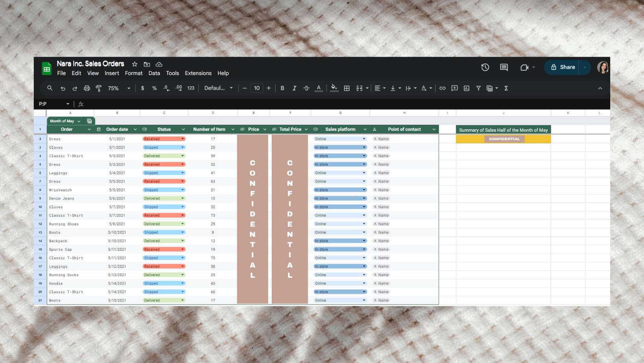Open the Edit menu
The image size is (644, 363).
[x=76, y=73]
